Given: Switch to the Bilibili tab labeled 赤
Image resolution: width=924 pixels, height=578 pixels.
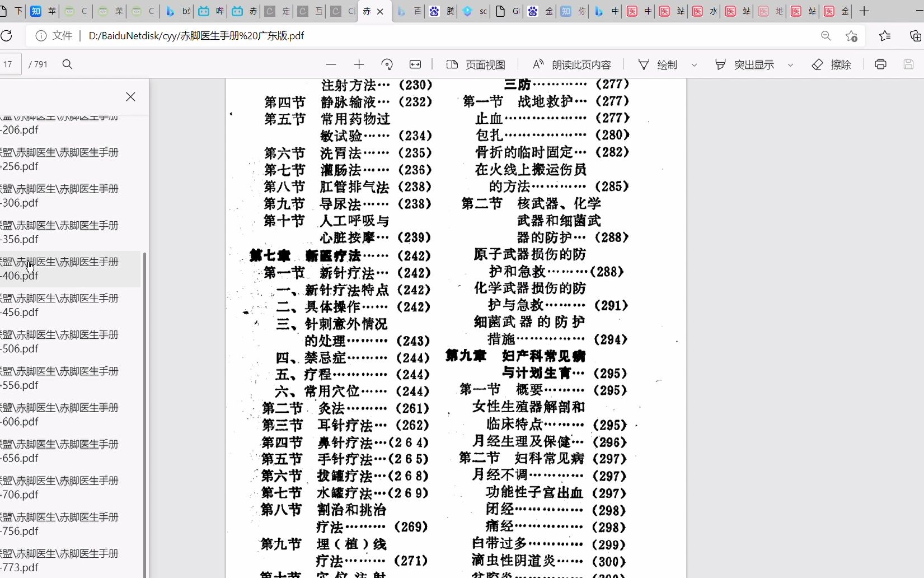Looking at the screenshot, I should coord(245,11).
